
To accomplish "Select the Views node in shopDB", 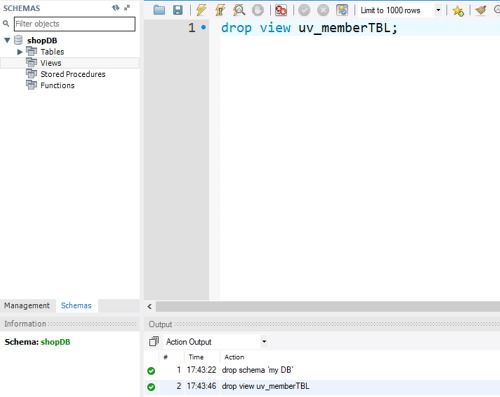I will pos(51,63).
